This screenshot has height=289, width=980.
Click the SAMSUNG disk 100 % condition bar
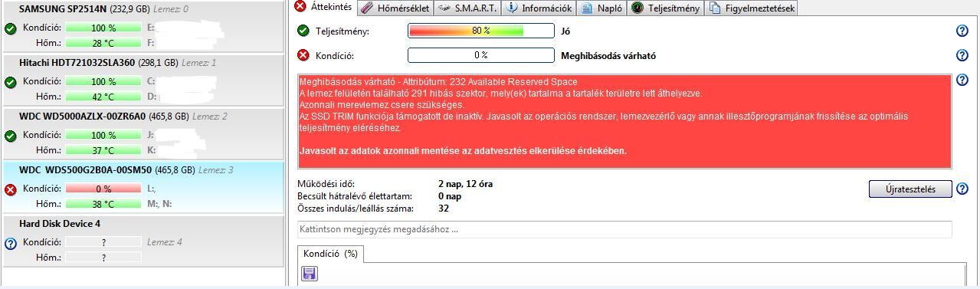[103, 28]
